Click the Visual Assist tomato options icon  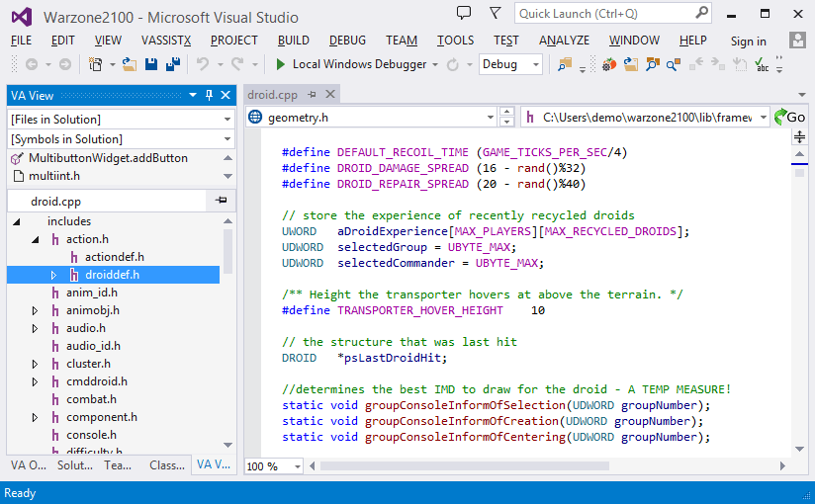pyautogui.click(x=609, y=64)
